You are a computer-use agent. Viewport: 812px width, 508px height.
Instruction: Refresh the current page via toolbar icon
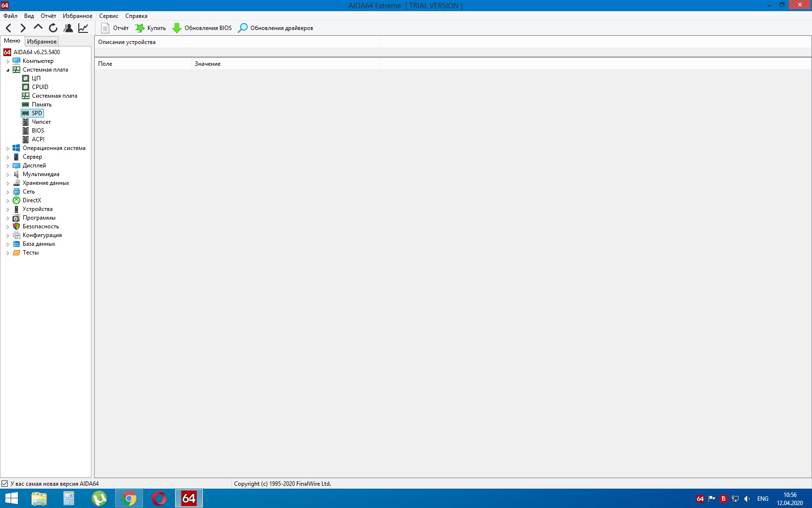point(53,28)
